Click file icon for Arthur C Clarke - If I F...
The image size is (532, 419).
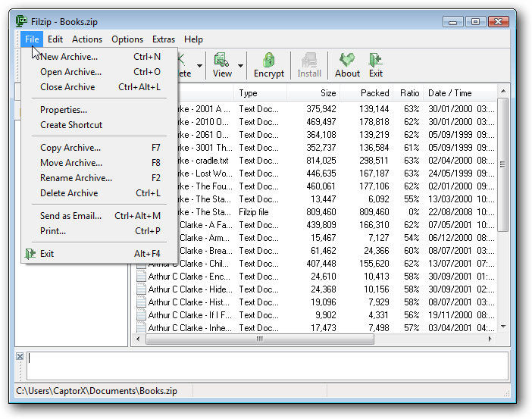[141, 315]
